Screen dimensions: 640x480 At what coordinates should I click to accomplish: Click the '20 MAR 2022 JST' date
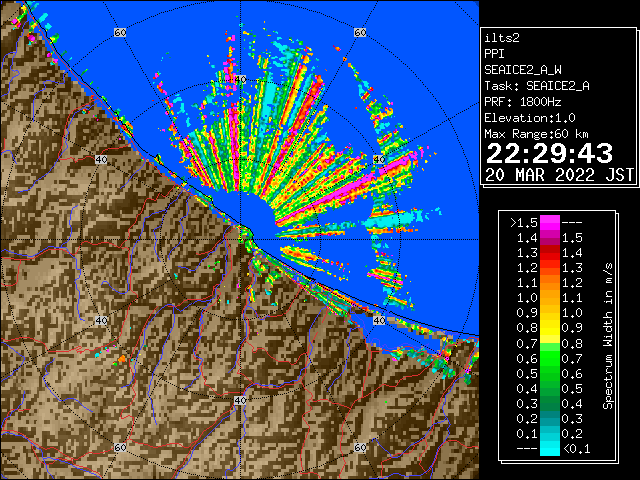click(x=559, y=175)
